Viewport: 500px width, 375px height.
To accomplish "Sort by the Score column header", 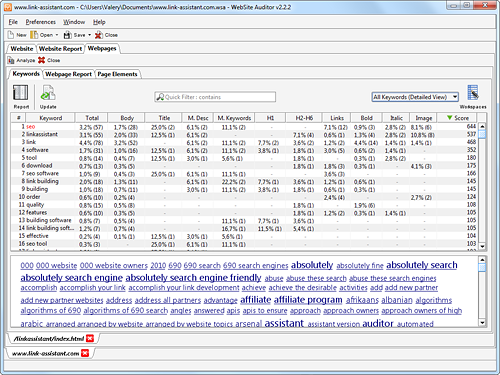I will pyautogui.click(x=457, y=118).
